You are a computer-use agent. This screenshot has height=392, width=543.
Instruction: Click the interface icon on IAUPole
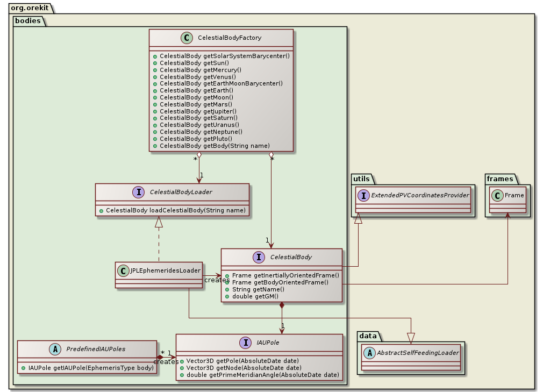pos(246,343)
